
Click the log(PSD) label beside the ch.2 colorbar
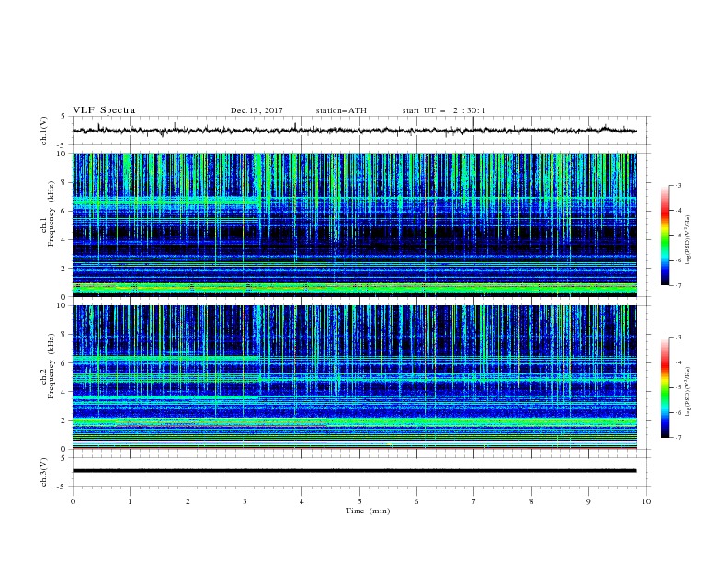688,391
